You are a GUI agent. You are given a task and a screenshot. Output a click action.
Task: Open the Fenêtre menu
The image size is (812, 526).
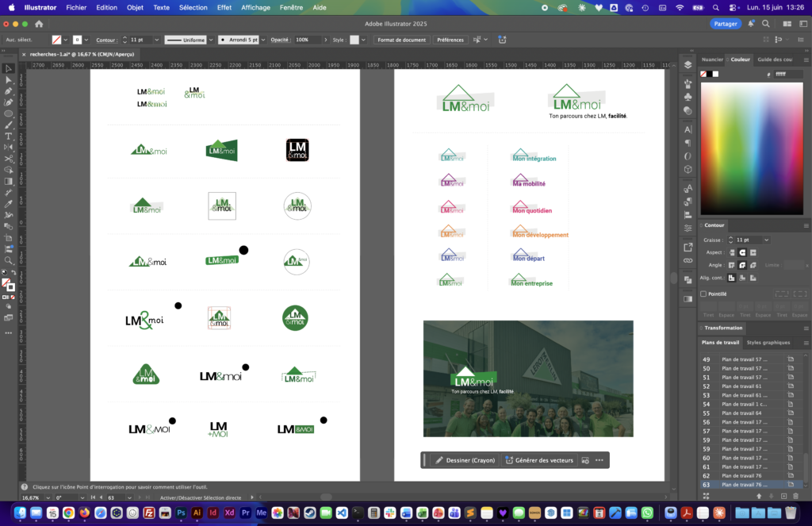[291, 8]
